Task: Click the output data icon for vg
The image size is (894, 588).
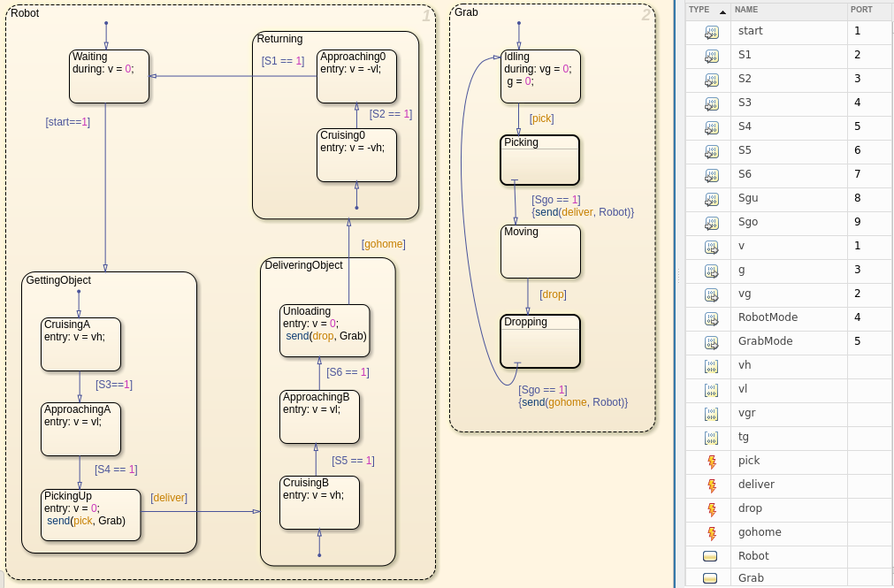Action: [711, 294]
